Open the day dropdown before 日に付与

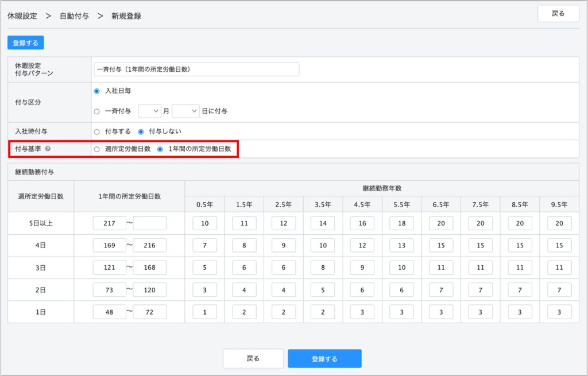[185, 111]
